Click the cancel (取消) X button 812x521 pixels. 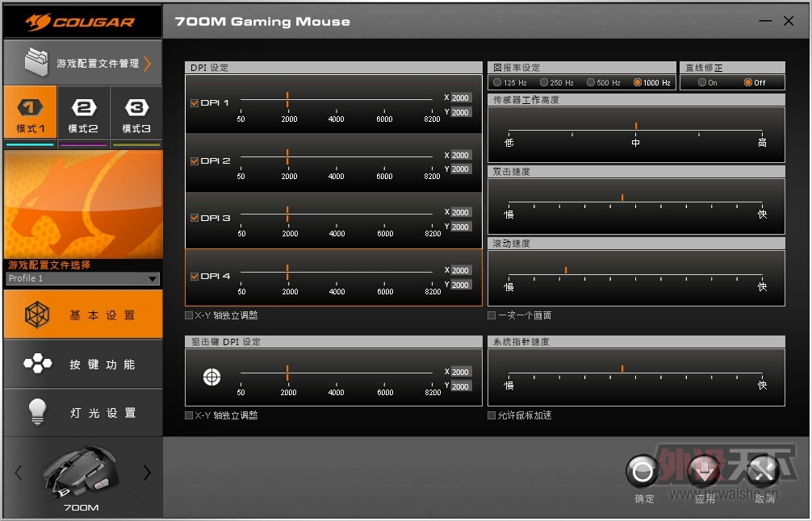[764, 471]
